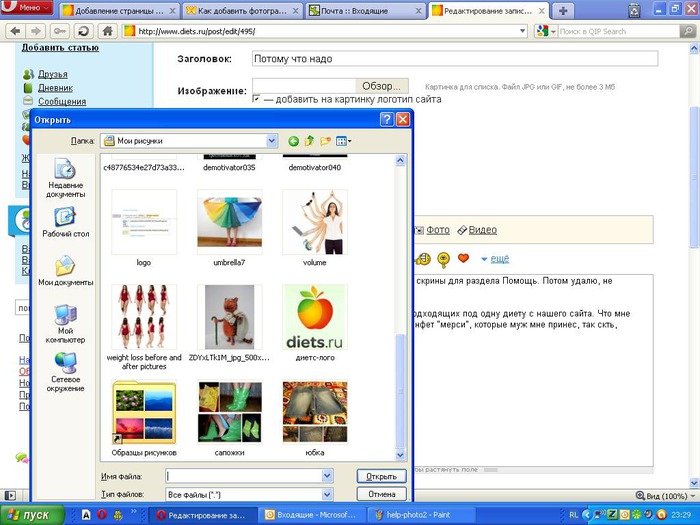700x525 pixels.
Task: Open Недавние документы in places bar
Action: 65,178
